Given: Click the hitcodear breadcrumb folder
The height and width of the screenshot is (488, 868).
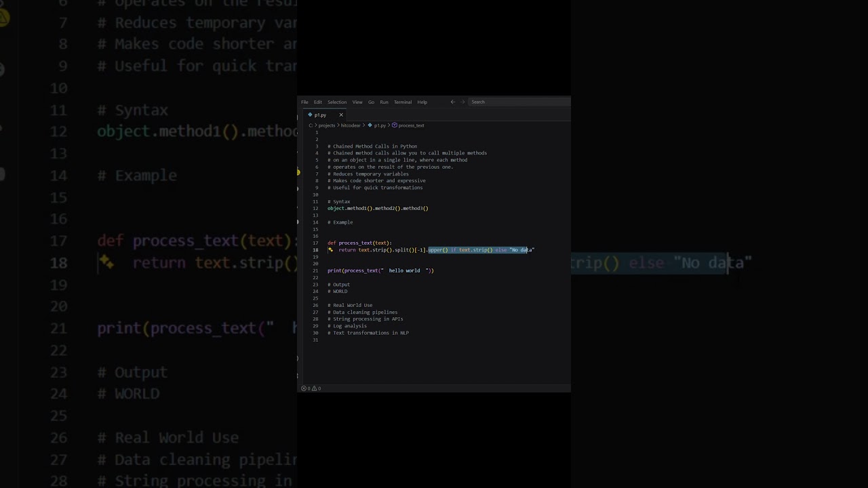Looking at the screenshot, I should (x=351, y=125).
